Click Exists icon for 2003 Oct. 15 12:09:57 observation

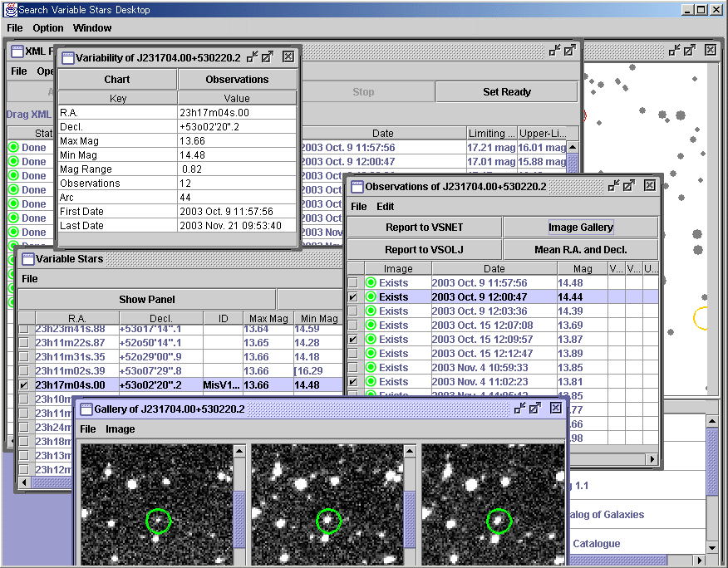(x=371, y=339)
